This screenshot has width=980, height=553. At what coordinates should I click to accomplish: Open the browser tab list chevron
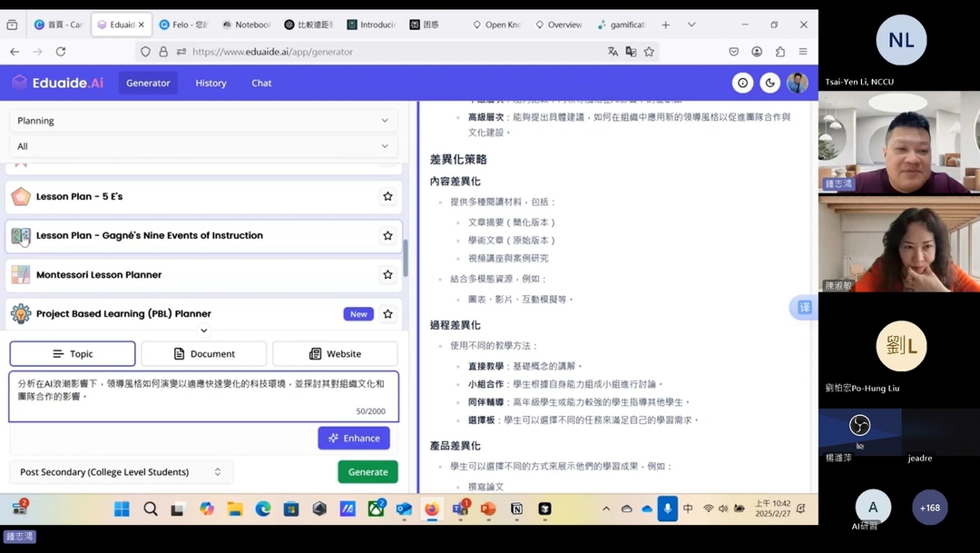coord(691,25)
